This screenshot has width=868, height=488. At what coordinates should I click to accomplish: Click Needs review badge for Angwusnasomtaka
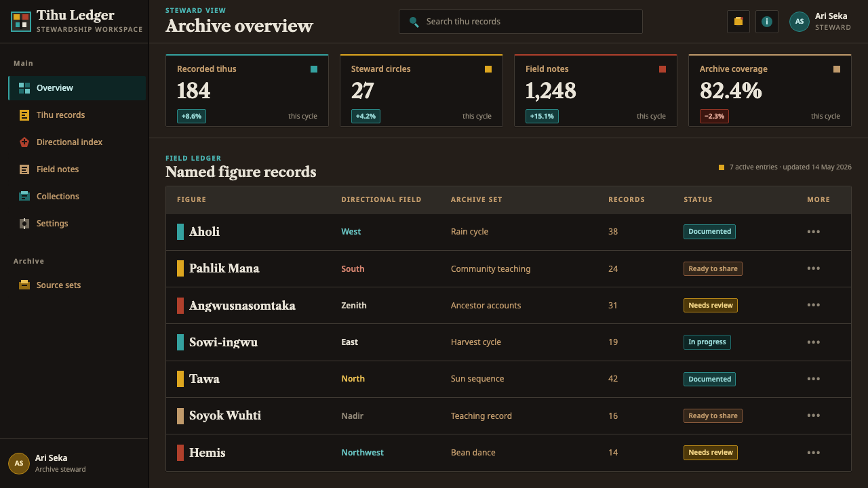pyautogui.click(x=711, y=305)
